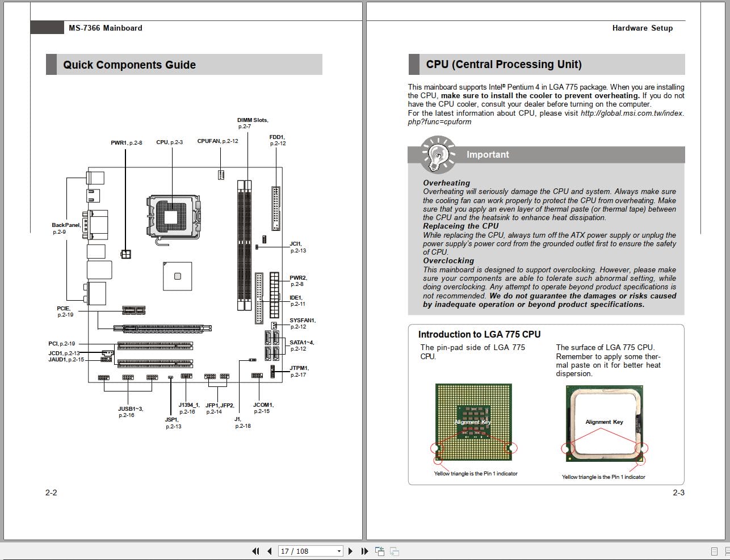Click the DIMM Slots p.2-7 reference

click(253, 121)
